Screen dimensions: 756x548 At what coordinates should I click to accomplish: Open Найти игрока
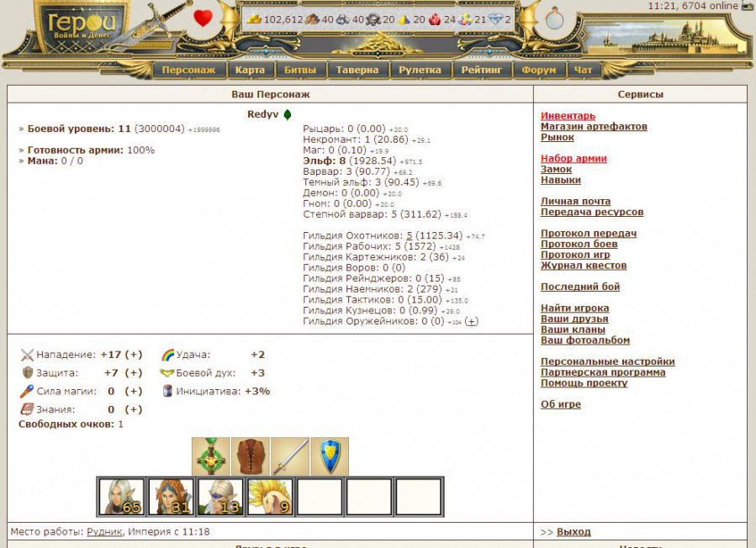click(574, 308)
